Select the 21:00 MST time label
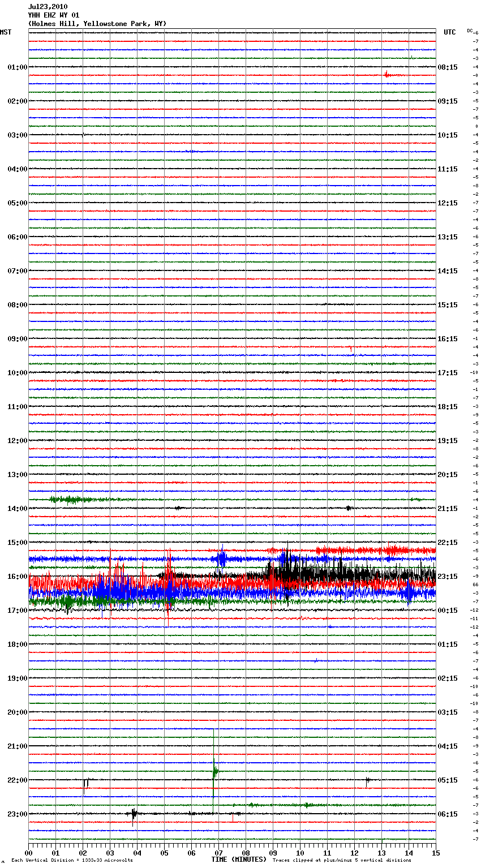Image resolution: width=481 pixels, height=868 pixels. click(x=18, y=746)
